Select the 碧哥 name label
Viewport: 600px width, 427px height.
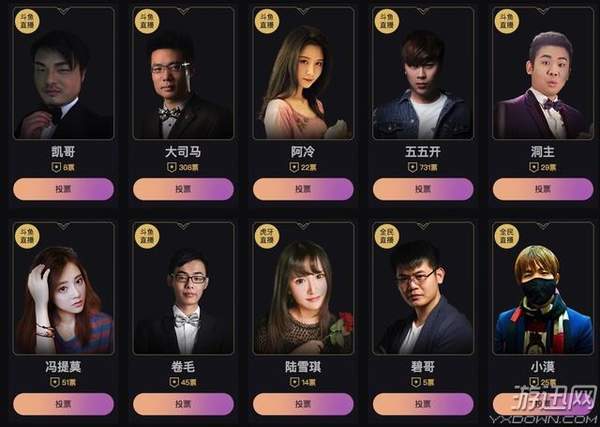point(423,367)
